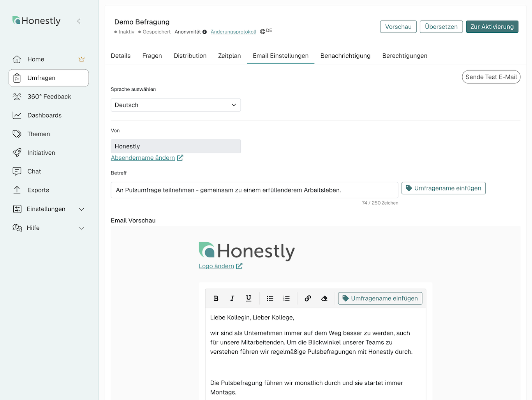532x400 pixels.
Task: Open Exports from the sidebar
Action: (37, 190)
